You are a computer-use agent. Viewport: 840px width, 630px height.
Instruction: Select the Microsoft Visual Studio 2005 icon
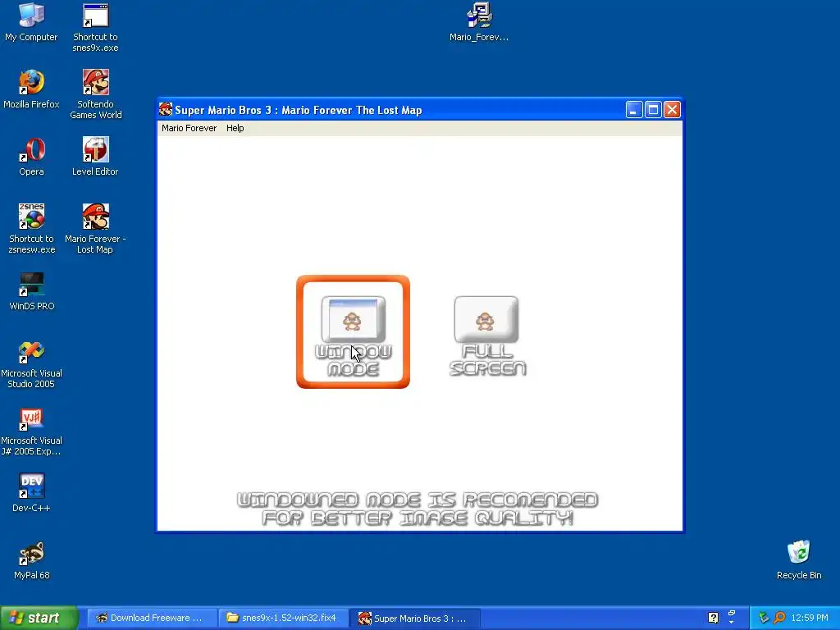coord(31,364)
